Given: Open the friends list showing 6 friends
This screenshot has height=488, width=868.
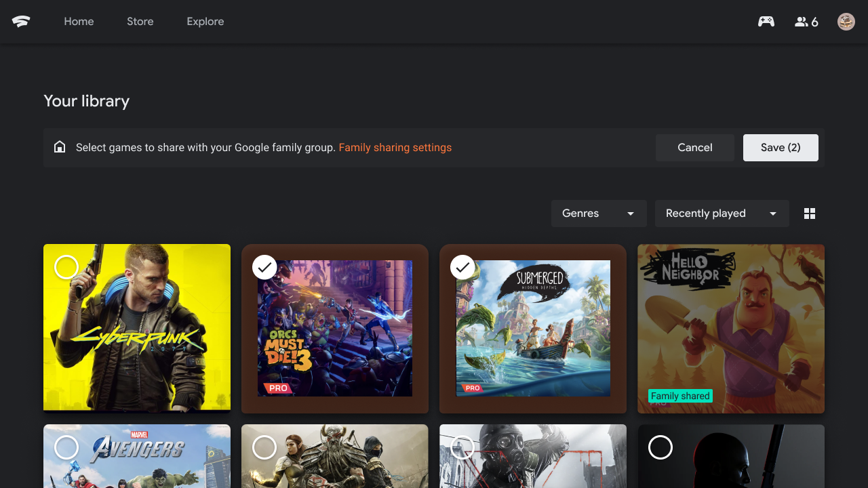Looking at the screenshot, I should point(806,21).
